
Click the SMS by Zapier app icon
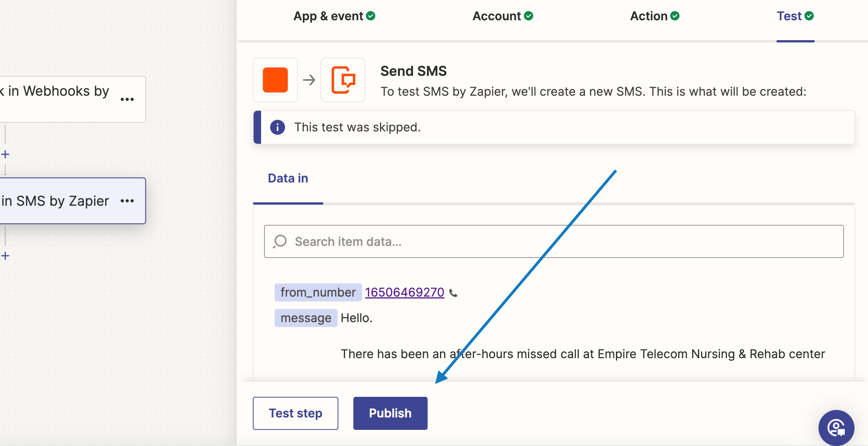click(x=343, y=80)
